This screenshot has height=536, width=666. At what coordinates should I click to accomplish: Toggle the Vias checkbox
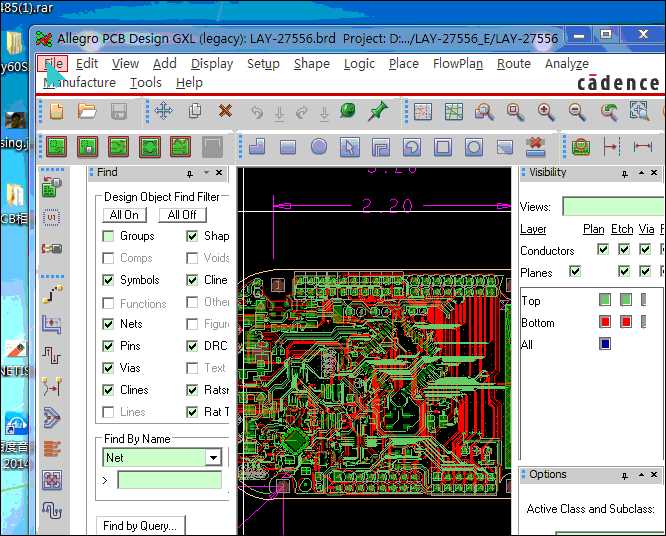coord(108,368)
